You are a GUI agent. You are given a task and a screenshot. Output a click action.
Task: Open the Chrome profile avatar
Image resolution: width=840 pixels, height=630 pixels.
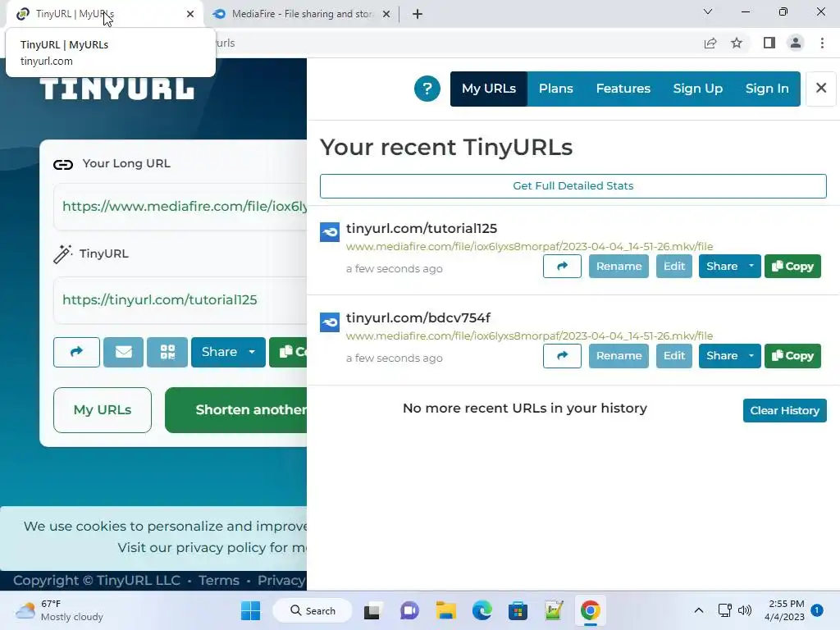click(796, 43)
